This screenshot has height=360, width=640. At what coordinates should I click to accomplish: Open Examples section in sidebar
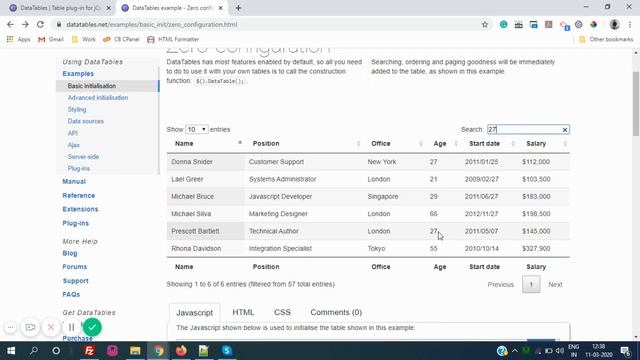tap(78, 73)
